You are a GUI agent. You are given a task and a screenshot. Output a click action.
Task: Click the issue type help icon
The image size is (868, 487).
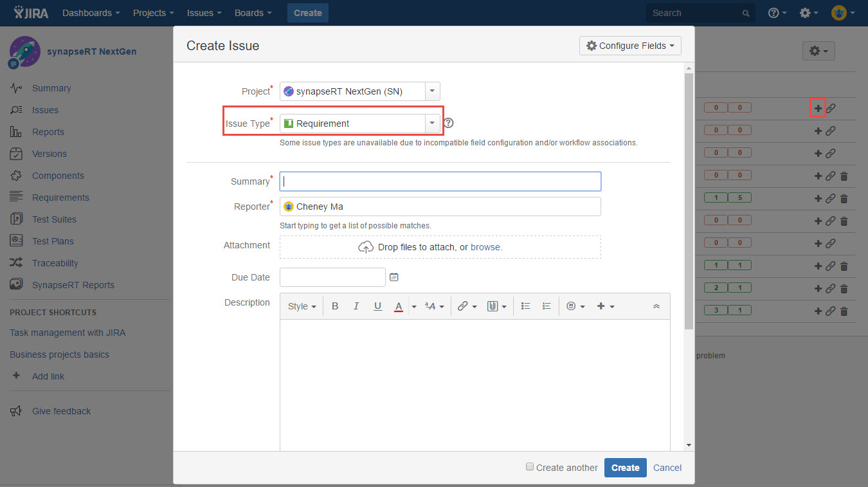(449, 123)
